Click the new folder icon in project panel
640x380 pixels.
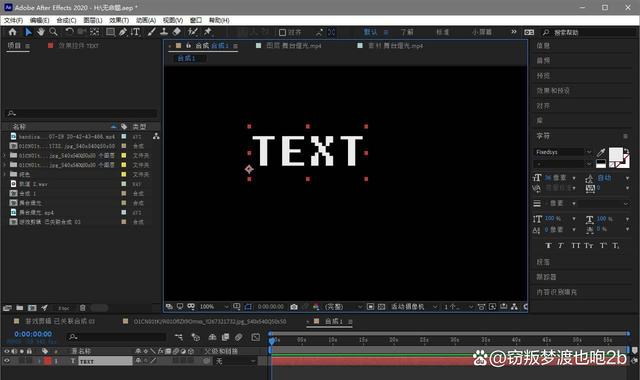pos(20,308)
